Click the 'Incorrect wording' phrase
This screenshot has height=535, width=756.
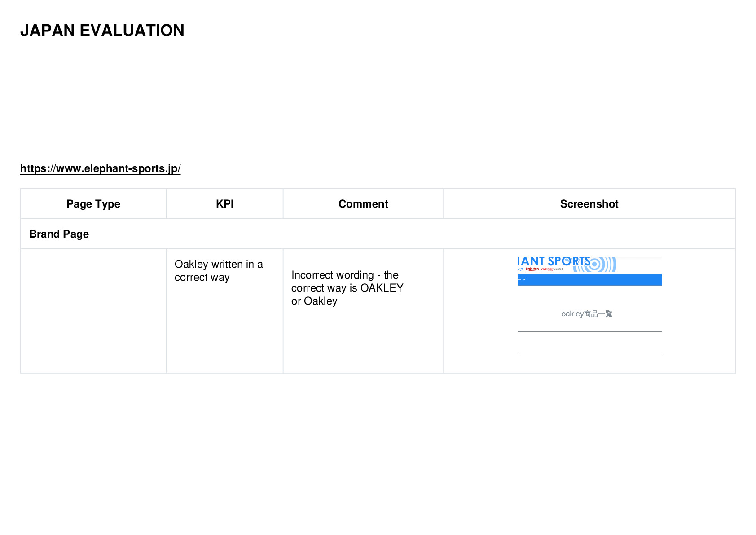pos(333,275)
